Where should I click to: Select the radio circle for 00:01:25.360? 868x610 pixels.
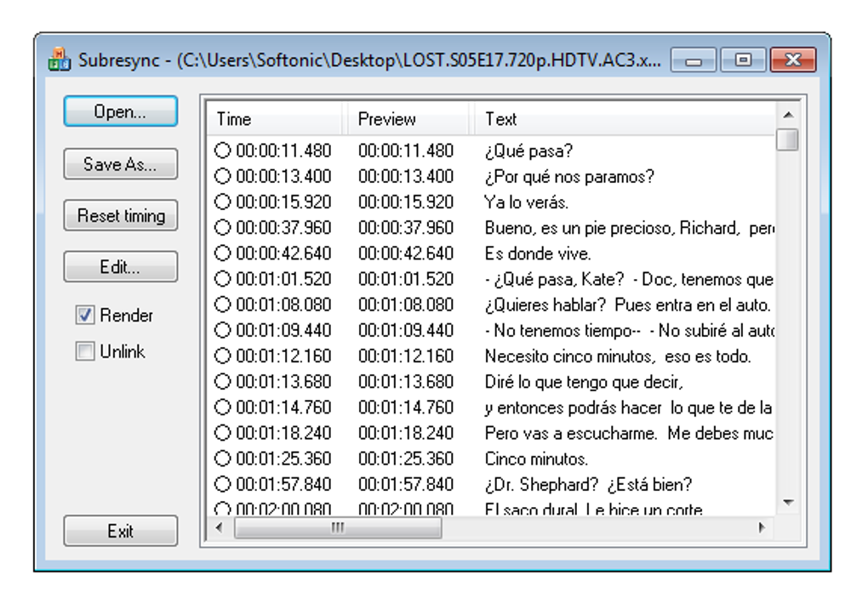(223, 459)
